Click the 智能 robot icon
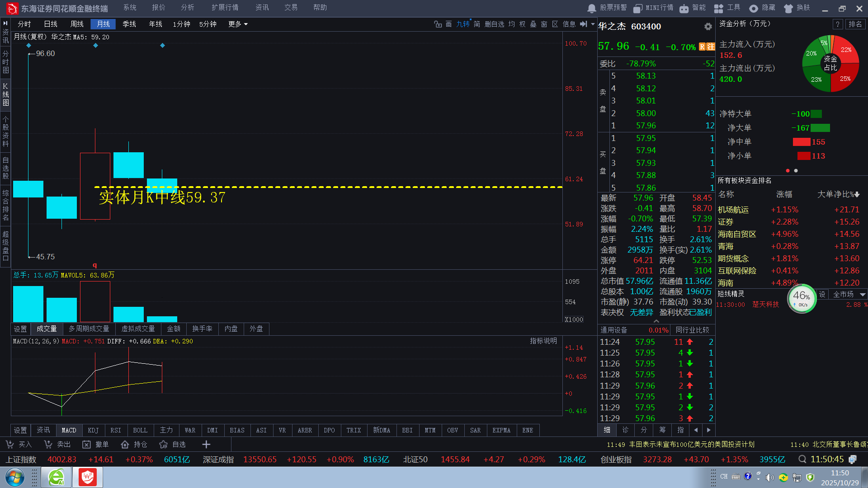Viewport: 868px width, 488px height. pyautogui.click(x=684, y=8)
